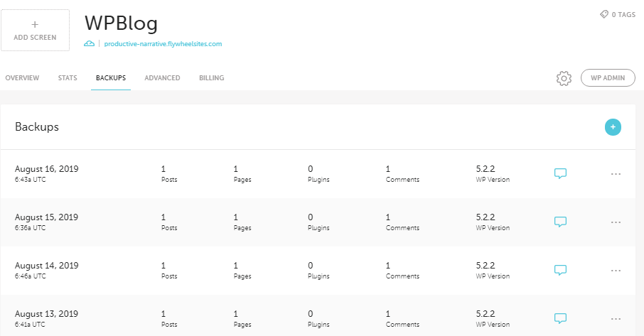Open productive-narrative.flywheelsites.com link
644x336 pixels.
coord(163,43)
